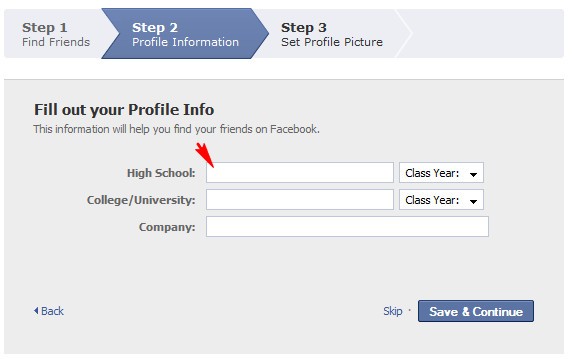574x361 pixels.
Task: Skip this profile info step
Action: point(393,311)
